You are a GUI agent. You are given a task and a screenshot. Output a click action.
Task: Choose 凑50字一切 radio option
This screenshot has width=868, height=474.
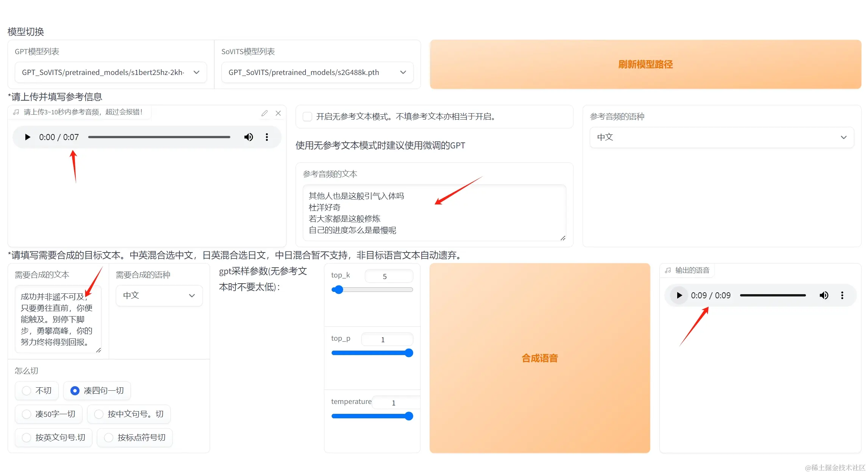coord(26,414)
